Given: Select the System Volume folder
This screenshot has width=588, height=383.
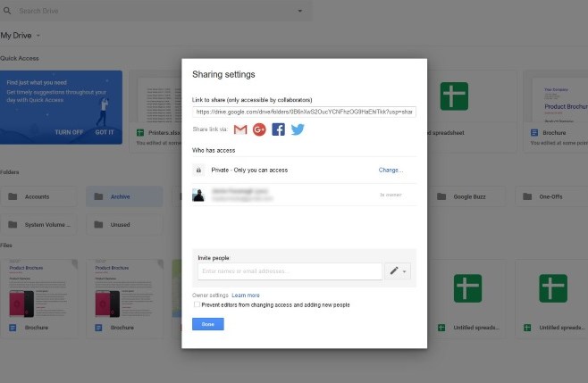Looking at the screenshot, I should click(x=38, y=225).
